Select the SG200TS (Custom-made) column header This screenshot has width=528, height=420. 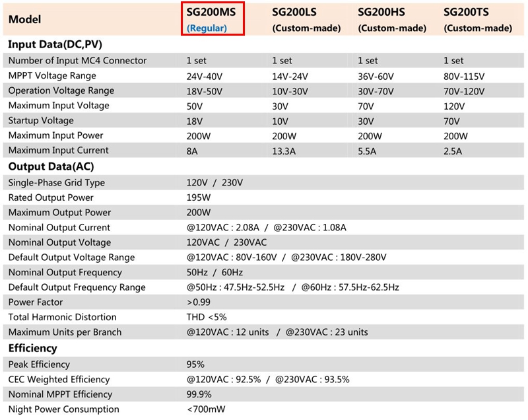coord(477,20)
